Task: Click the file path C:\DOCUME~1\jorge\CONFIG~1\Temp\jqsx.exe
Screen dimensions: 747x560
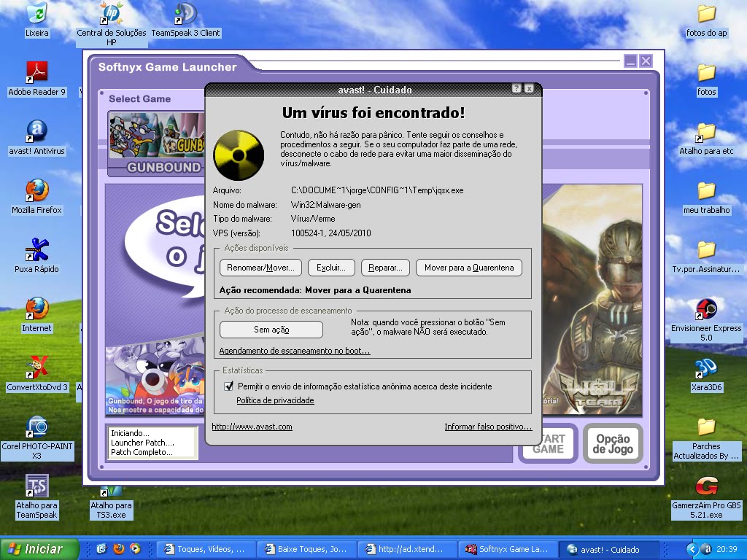Action: [x=377, y=190]
